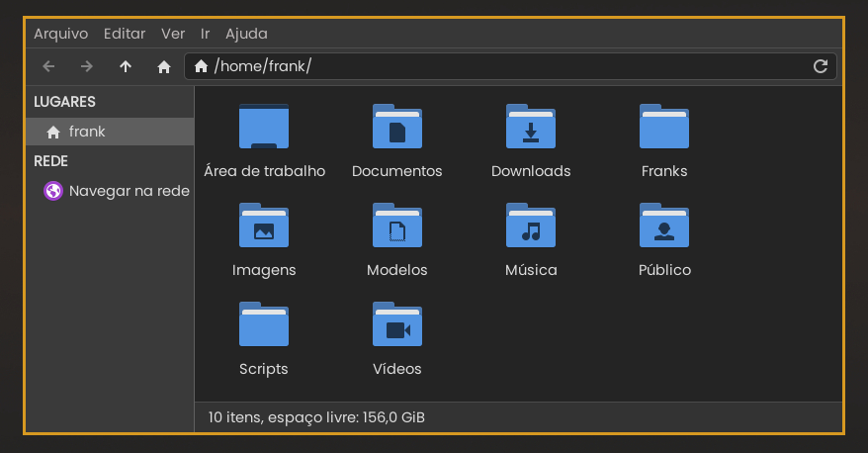Open the Vídeos folder icon
Image resolution: width=868 pixels, height=453 pixels.
[x=396, y=324]
